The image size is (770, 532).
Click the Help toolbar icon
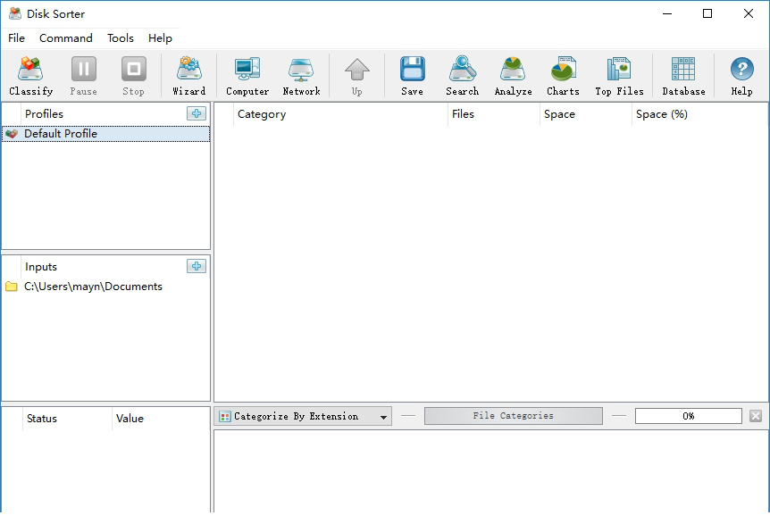[741, 76]
